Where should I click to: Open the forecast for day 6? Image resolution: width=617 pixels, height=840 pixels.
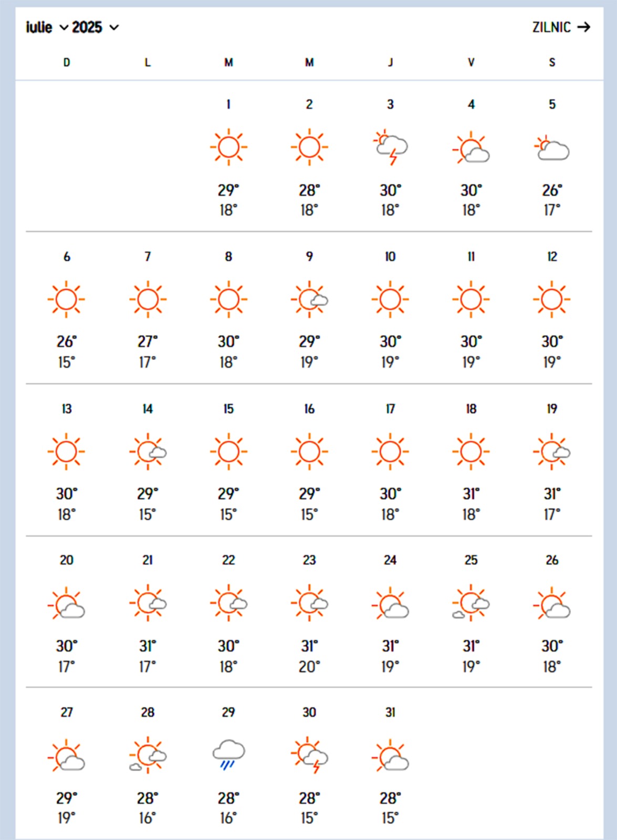click(x=67, y=257)
